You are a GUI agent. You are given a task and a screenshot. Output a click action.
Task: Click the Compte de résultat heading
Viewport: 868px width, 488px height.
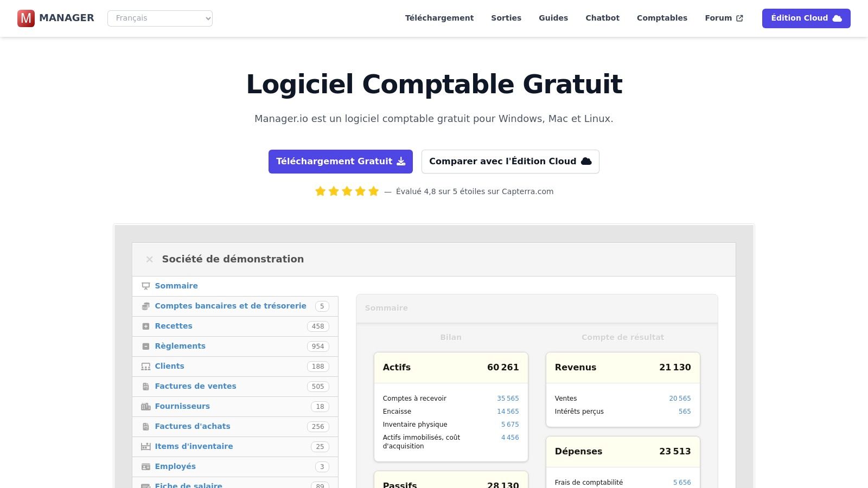pyautogui.click(x=623, y=337)
